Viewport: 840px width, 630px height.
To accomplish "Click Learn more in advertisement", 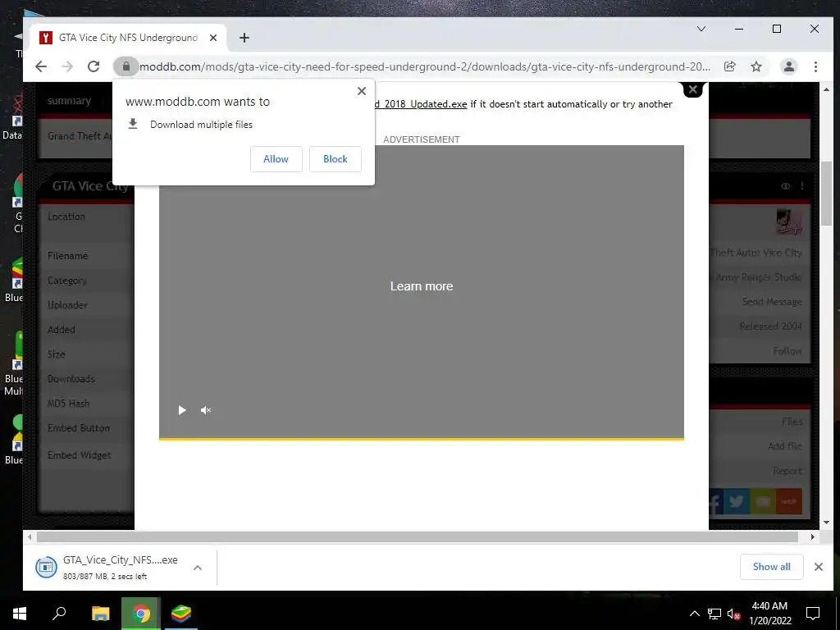I will 422,286.
